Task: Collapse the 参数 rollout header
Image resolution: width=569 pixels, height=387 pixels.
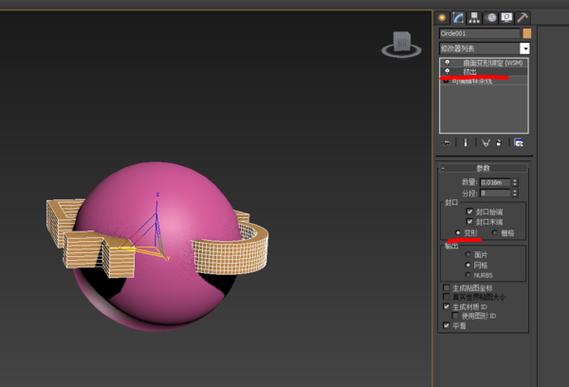Action: pos(483,168)
